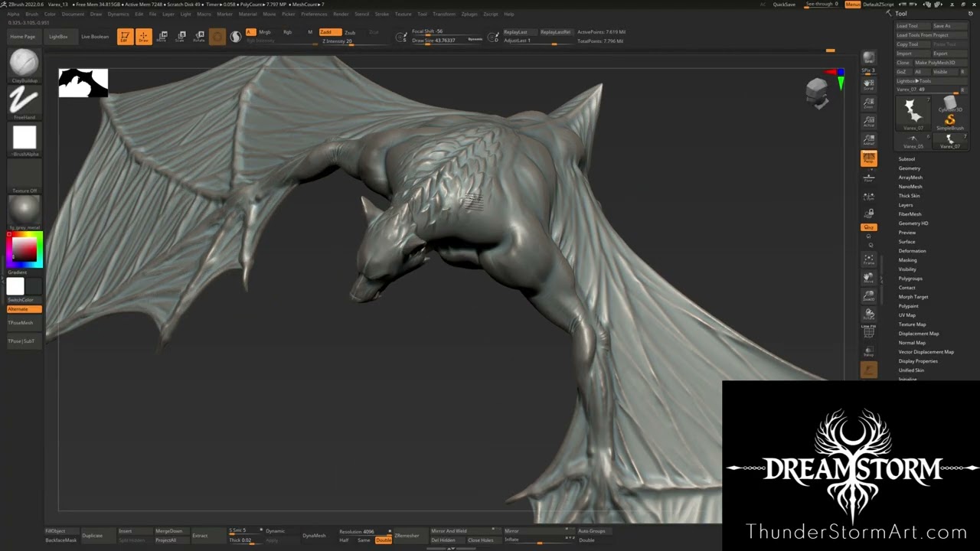Viewport: 980px width, 551px height.
Task: Click the BPR render icon in right shelf
Action: pyautogui.click(x=868, y=58)
